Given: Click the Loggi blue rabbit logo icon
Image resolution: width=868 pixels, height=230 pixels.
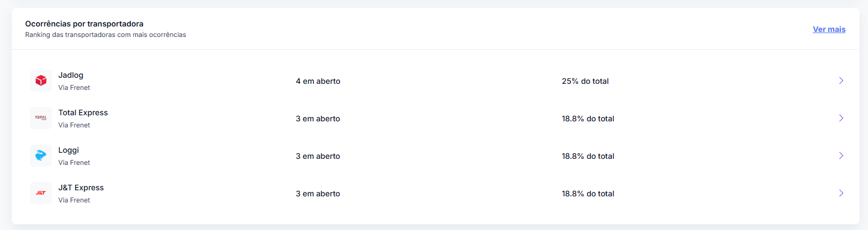Looking at the screenshot, I should [x=41, y=156].
